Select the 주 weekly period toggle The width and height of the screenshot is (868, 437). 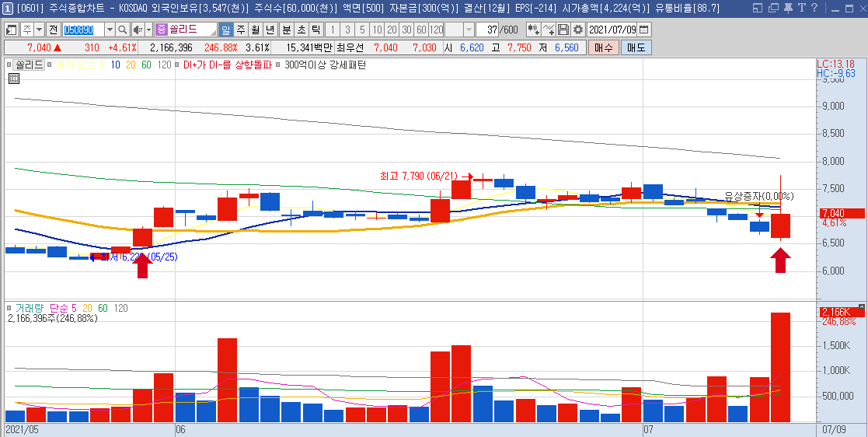point(241,30)
